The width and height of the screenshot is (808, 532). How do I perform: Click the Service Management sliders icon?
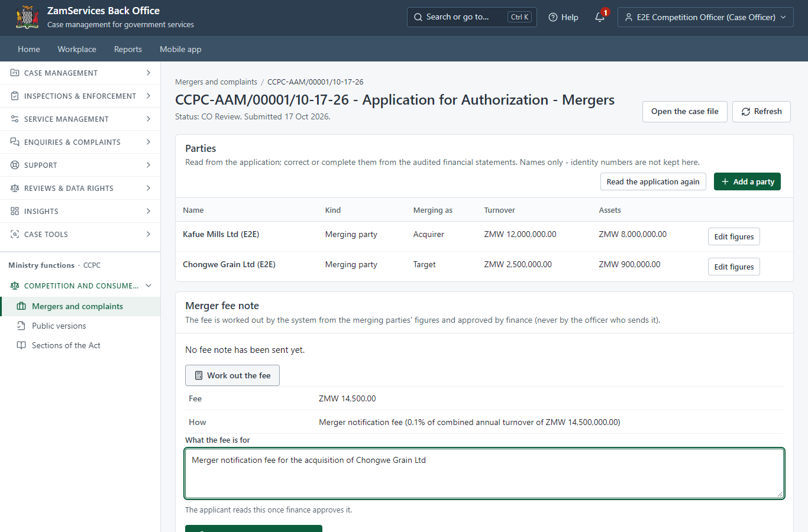(15, 119)
